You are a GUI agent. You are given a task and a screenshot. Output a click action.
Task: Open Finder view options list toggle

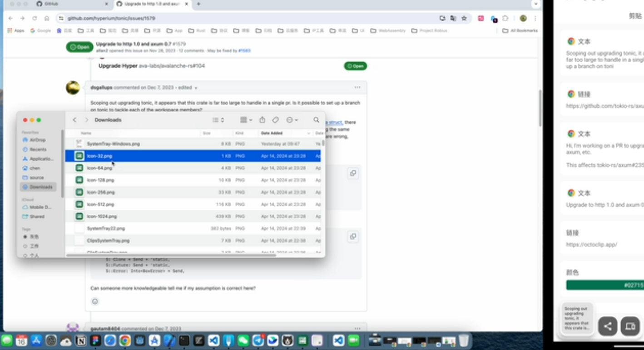[x=218, y=120]
